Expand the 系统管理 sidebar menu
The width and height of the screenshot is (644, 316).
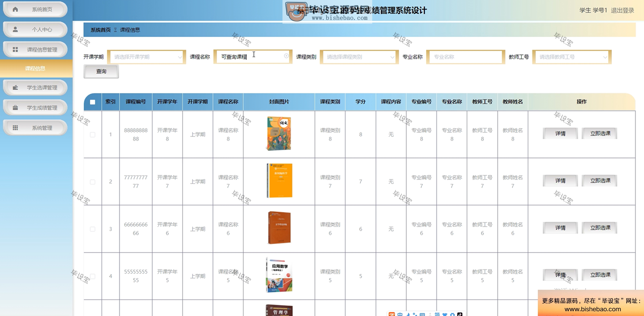click(x=35, y=128)
